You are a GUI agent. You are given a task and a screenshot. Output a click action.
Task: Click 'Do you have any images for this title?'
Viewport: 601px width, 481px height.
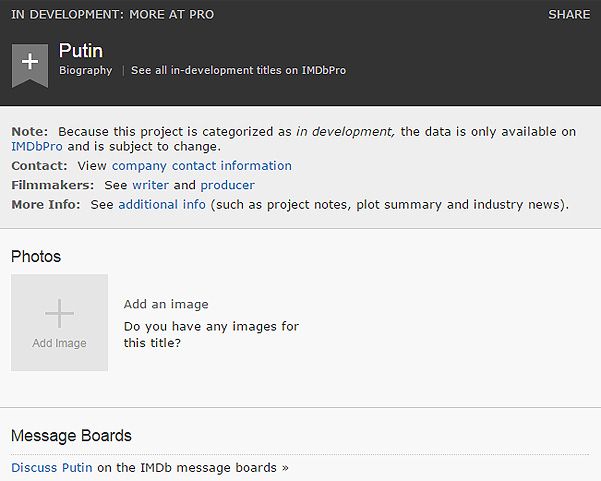[x=211, y=335]
